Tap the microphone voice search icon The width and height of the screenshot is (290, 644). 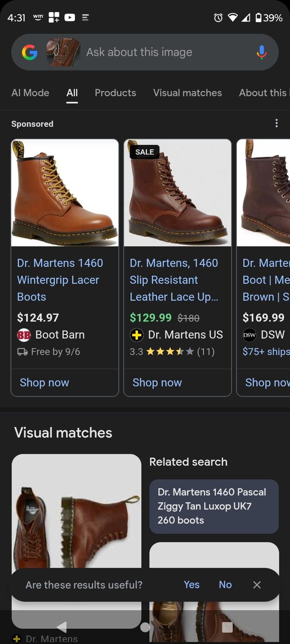pos(261,52)
